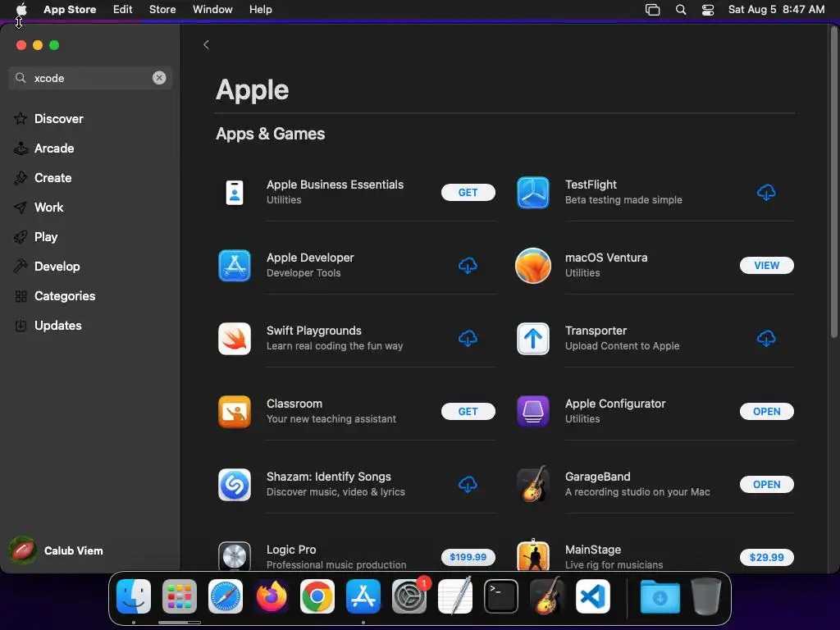Open the MainStage app icon
This screenshot has height=630, width=840.
pos(533,555)
